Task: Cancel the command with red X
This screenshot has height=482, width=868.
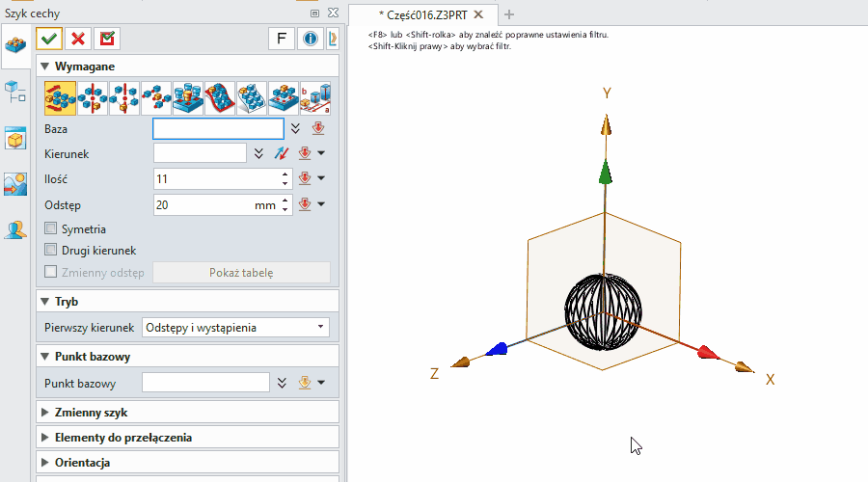Action: click(78, 39)
